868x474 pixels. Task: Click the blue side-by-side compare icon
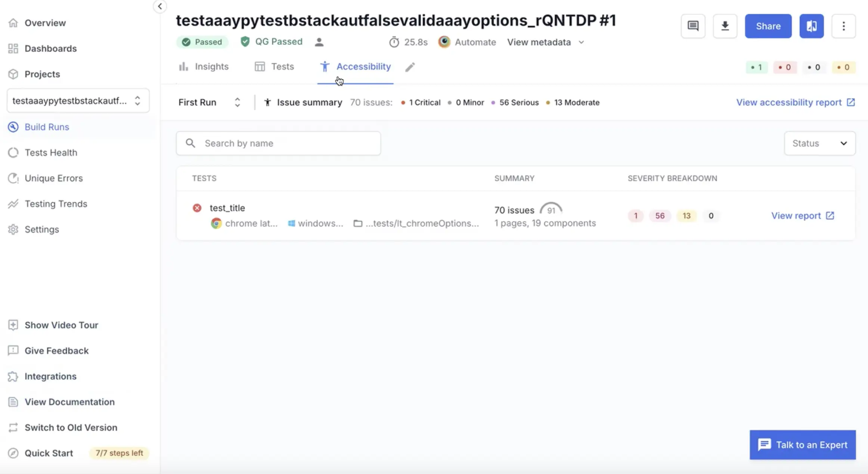[x=811, y=26]
